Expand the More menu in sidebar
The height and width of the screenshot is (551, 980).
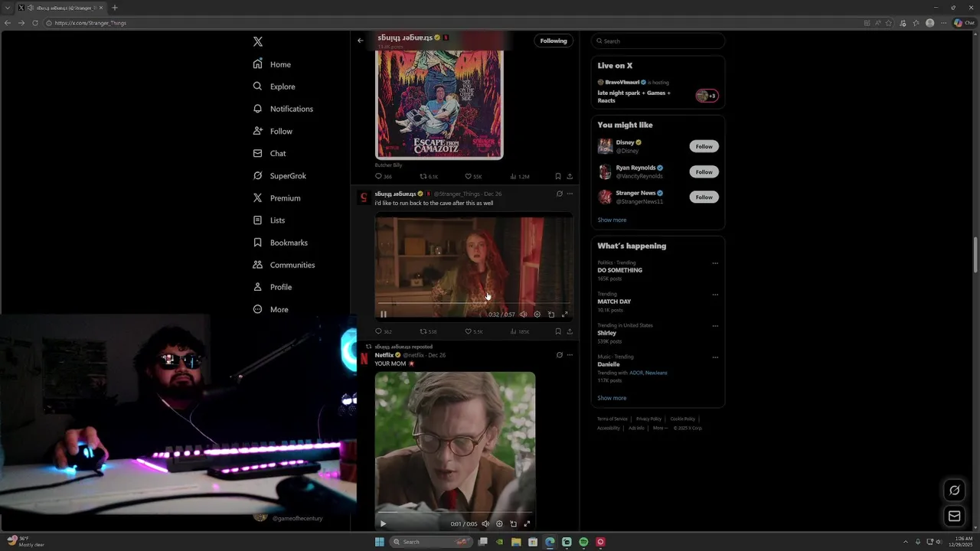click(271, 309)
